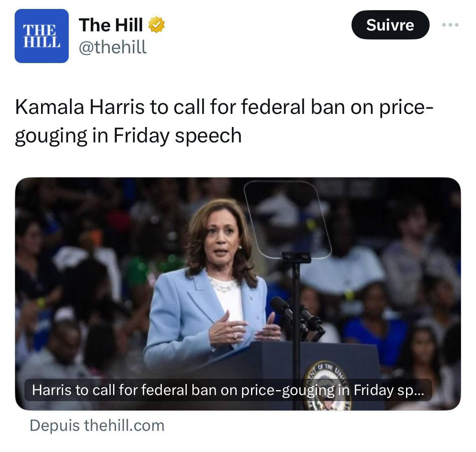
Task: Click the word 'HILL' in the avatar logo
Action: tap(42, 42)
